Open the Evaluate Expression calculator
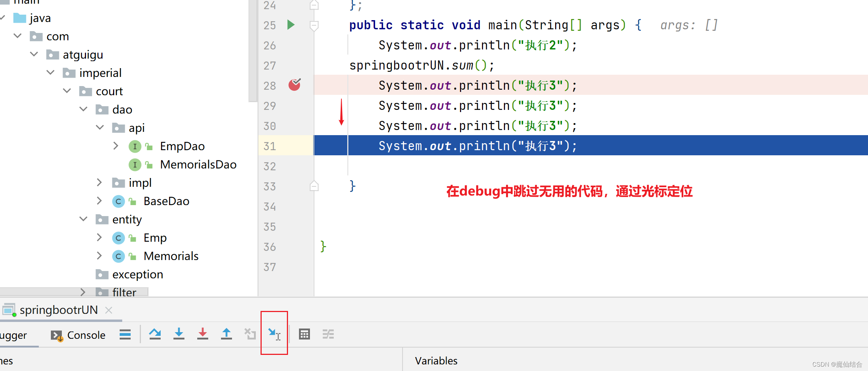Viewport: 868px width, 371px height. pyautogui.click(x=304, y=334)
